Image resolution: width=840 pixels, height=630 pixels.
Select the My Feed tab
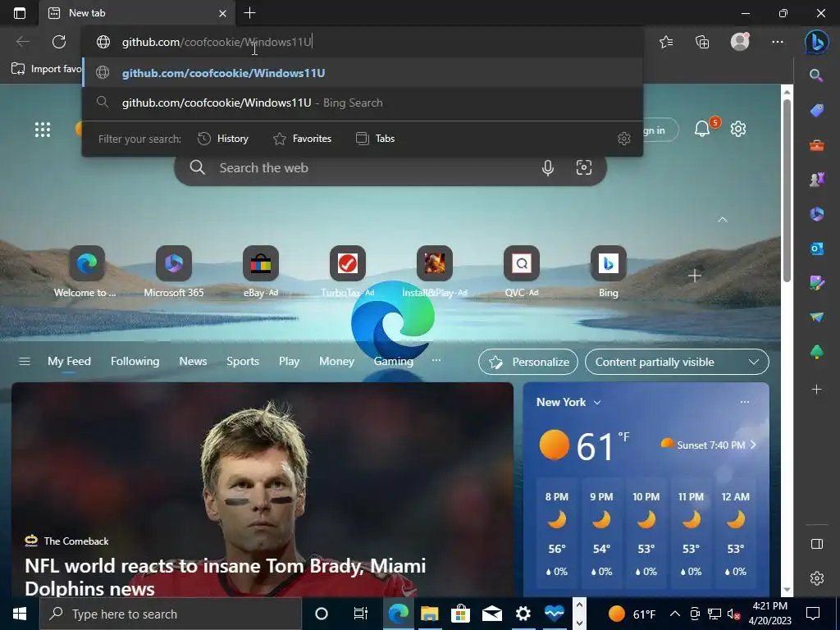[69, 362]
